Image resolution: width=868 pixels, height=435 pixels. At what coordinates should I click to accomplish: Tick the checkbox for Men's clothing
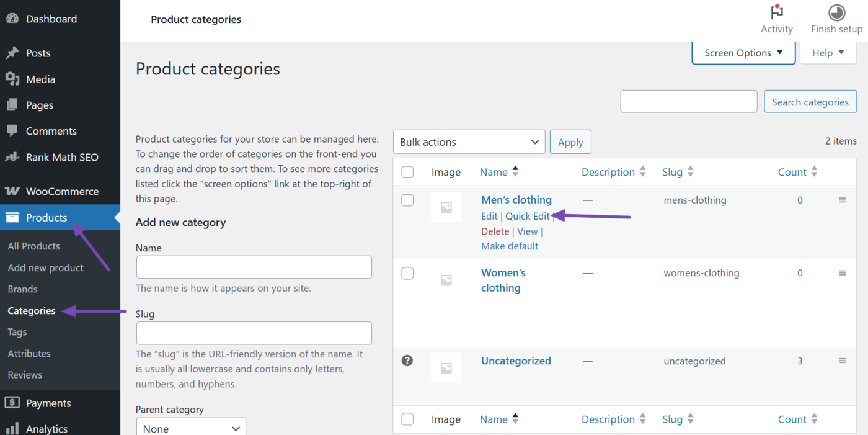[407, 200]
